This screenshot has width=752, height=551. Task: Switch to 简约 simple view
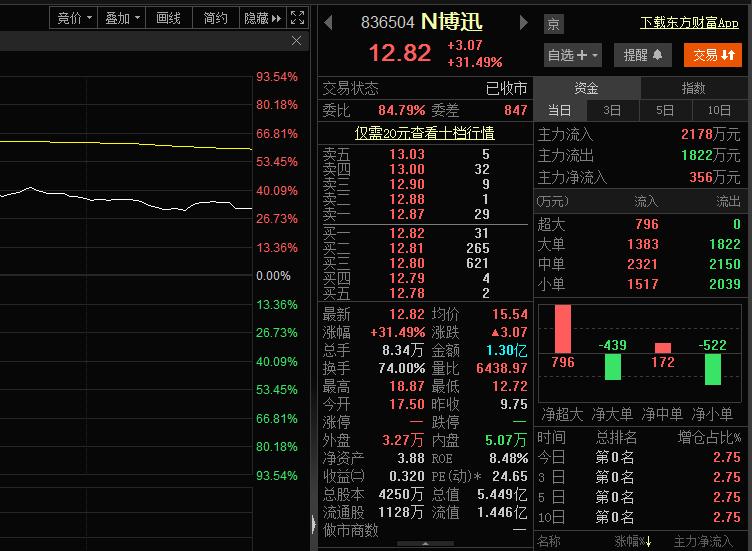(215, 18)
